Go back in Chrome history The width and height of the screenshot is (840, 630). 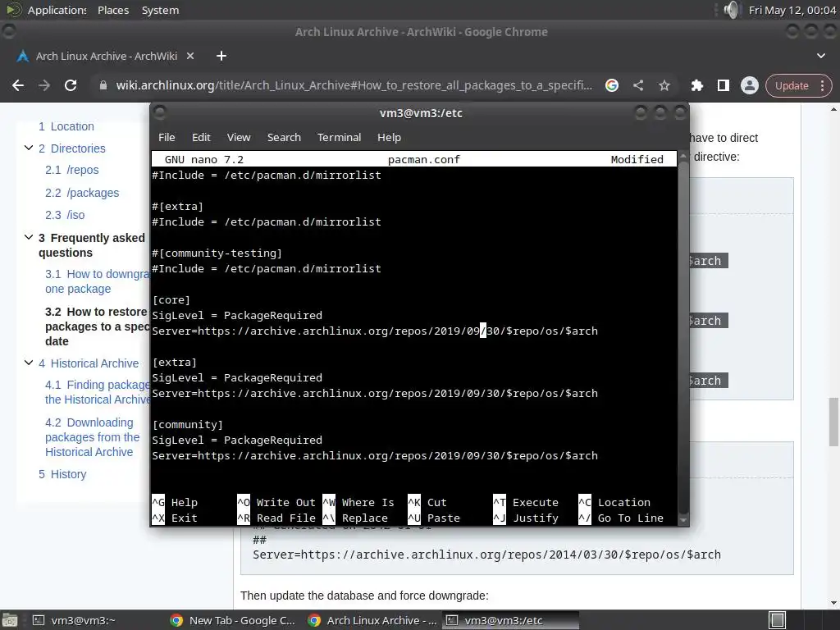18,85
